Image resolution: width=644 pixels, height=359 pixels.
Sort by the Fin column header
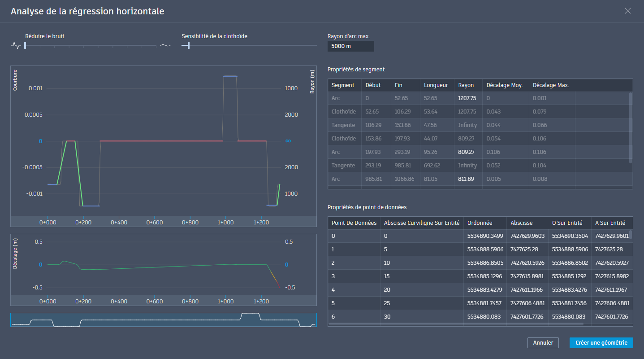pyautogui.click(x=405, y=85)
